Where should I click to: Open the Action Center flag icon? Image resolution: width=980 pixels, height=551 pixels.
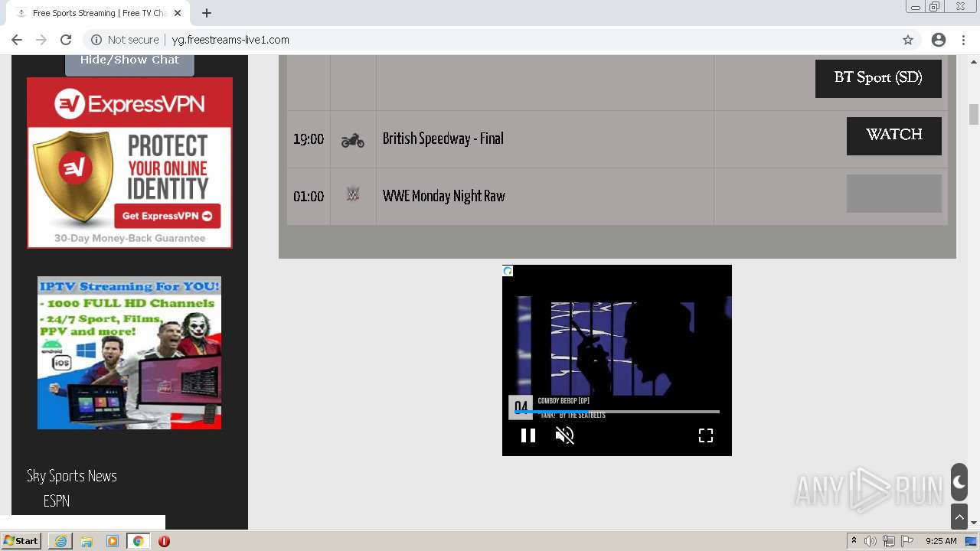[907, 541]
